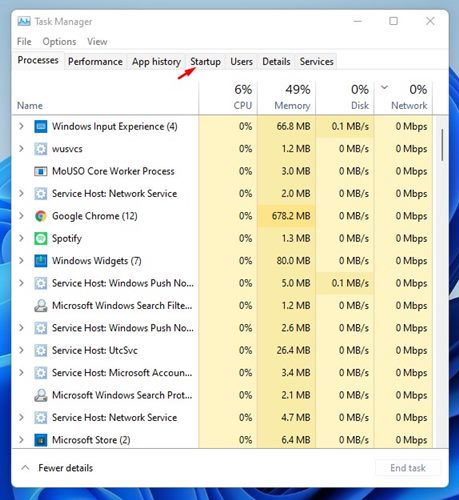Select the Spotify app icon

[x=41, y=238]
